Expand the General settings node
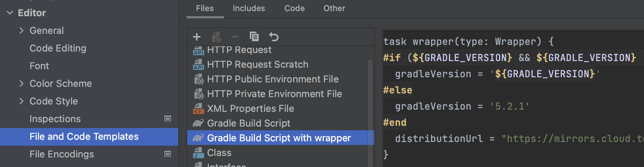The width and height of the screenshot is (644, 167). [x=21, y=31]
